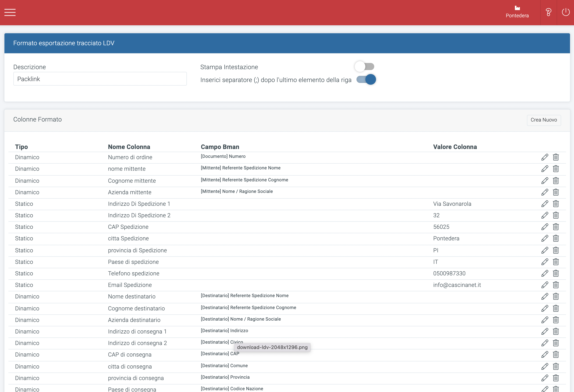The width and height of the screenshot is (574, 392).
Task: Click the Crea Nuovo button
Action: [544, 120]
